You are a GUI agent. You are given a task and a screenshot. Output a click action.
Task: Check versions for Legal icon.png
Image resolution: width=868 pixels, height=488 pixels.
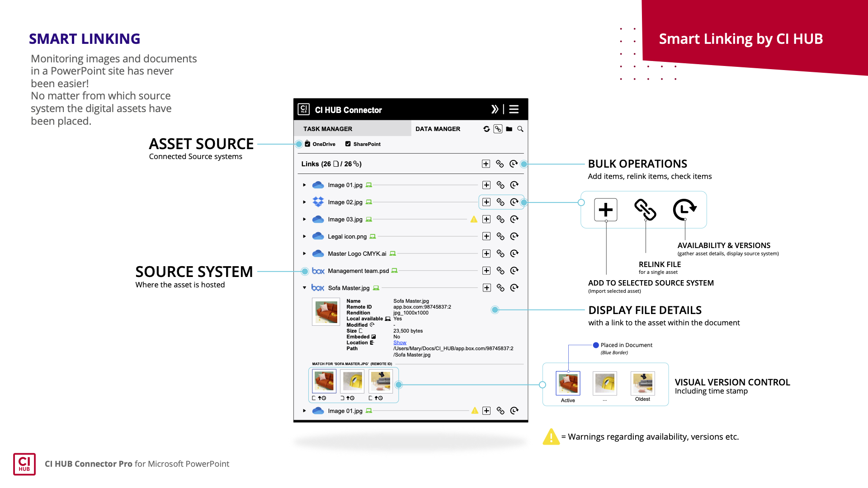[x=514, y=236]
